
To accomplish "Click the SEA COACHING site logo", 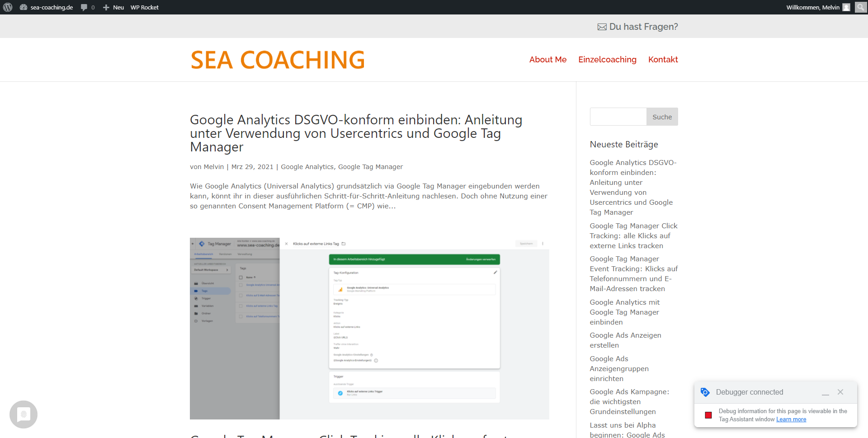I will 278,60.
